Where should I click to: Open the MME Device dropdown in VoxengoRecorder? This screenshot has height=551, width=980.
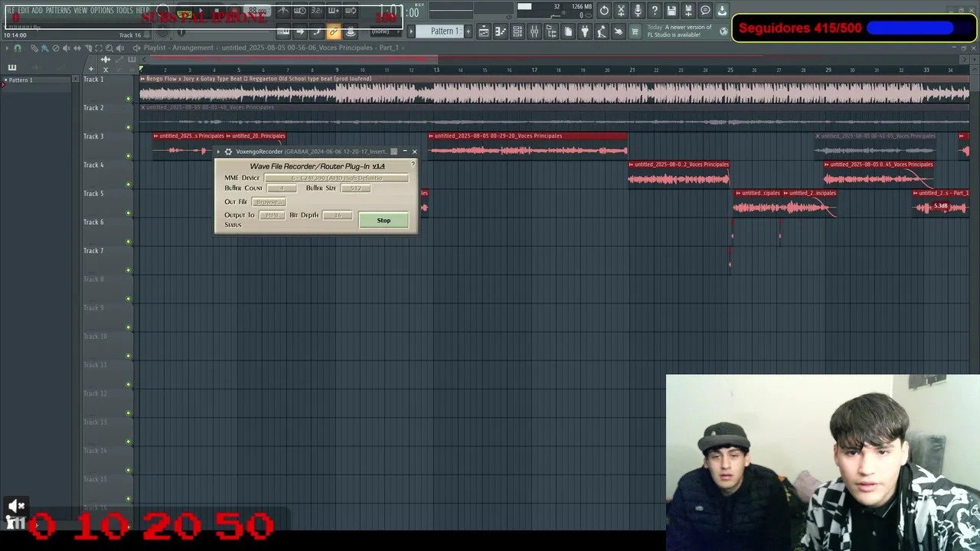pos(336,178)
